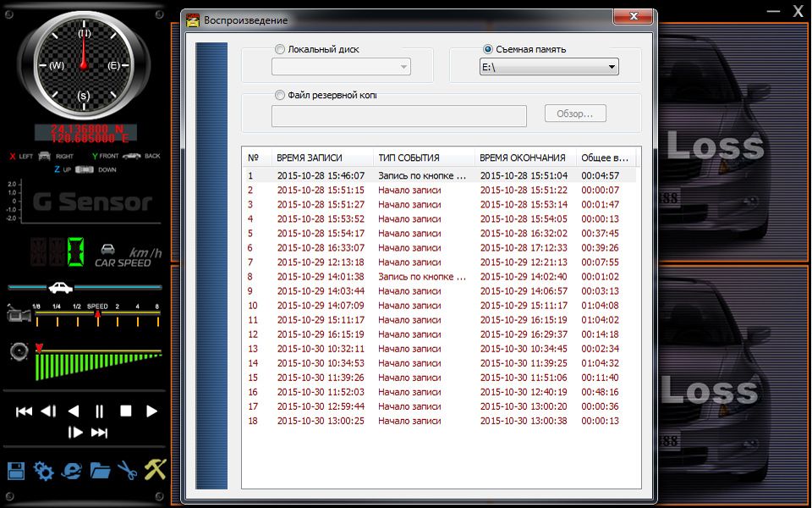Viewport: 812px width, 508px height.
Task: Open settings with the blue gears icon
Action: click(43, 471)
